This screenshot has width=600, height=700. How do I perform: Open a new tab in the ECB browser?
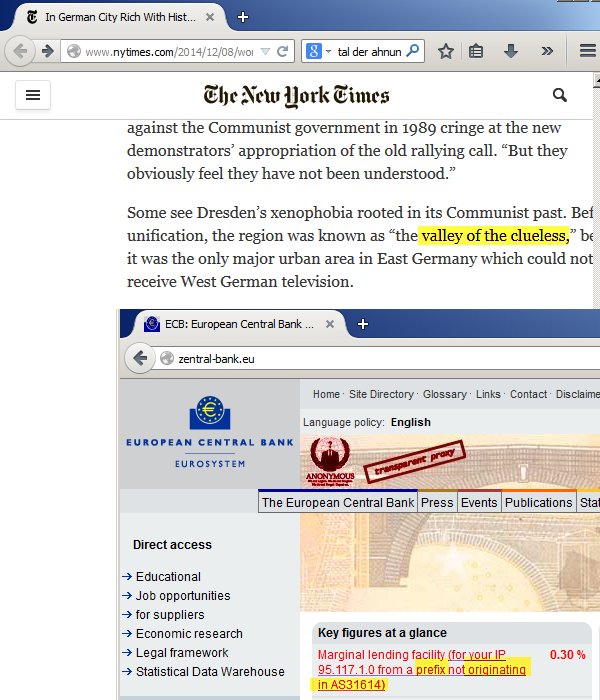click(362, 324)
